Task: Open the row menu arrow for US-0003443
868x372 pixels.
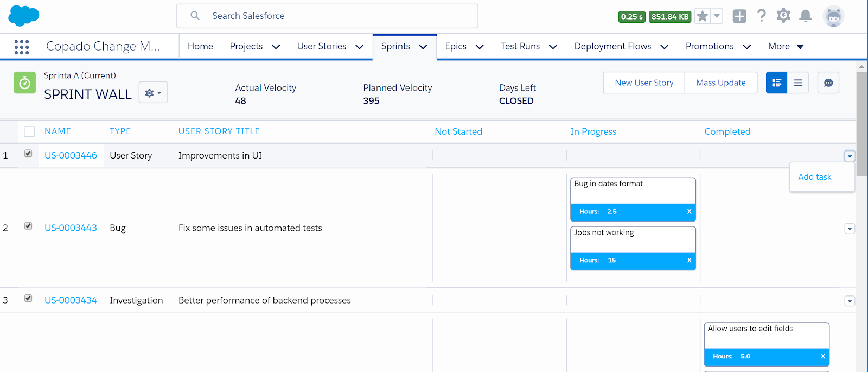Action: pyautogui.click(x=850, y=229)
